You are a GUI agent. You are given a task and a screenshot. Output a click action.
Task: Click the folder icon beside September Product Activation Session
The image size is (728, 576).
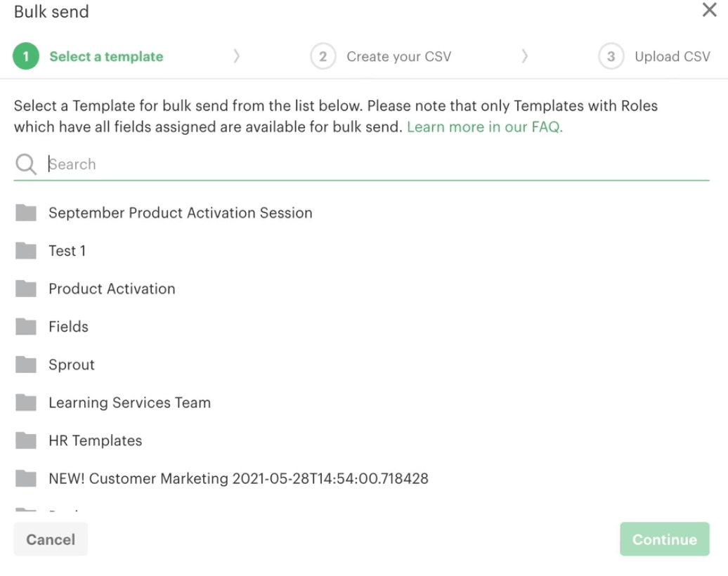[26, 213]
